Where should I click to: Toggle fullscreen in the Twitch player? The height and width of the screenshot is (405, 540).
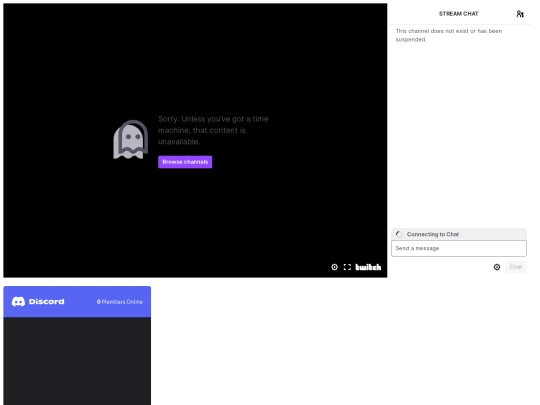(x=347, y=267)
